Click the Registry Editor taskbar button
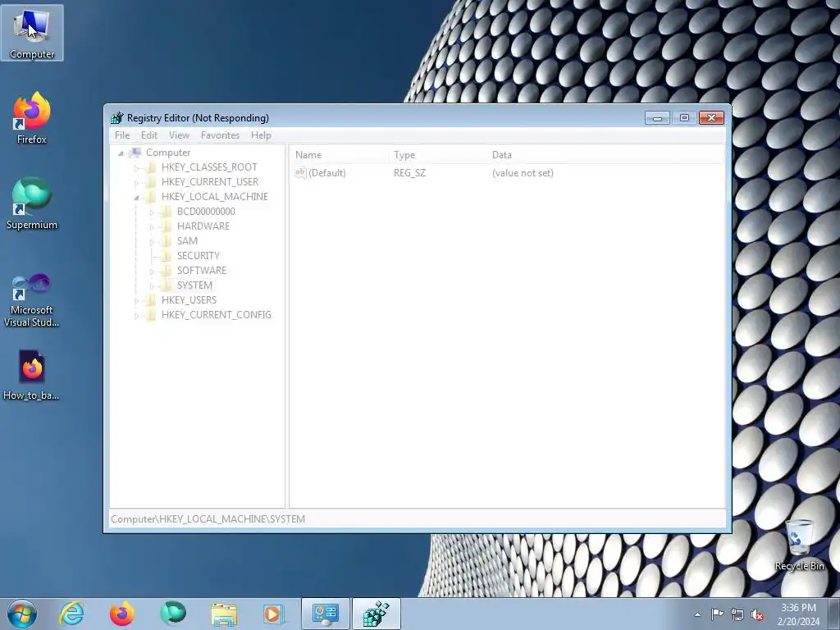The image size is (840, 630). [x=376, y=614]
